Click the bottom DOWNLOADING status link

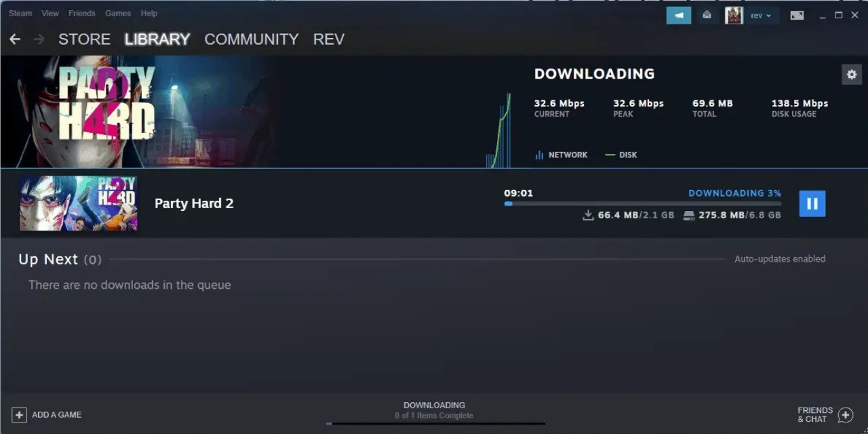pos(434,406)
